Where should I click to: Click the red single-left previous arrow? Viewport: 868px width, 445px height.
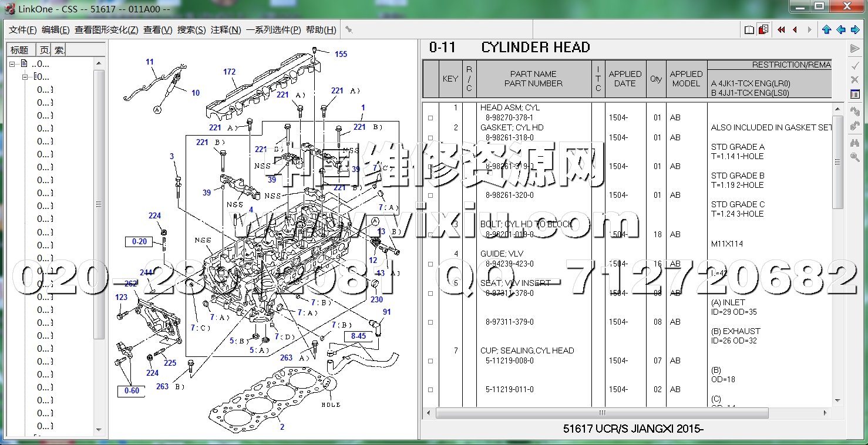tap(795, 29)
